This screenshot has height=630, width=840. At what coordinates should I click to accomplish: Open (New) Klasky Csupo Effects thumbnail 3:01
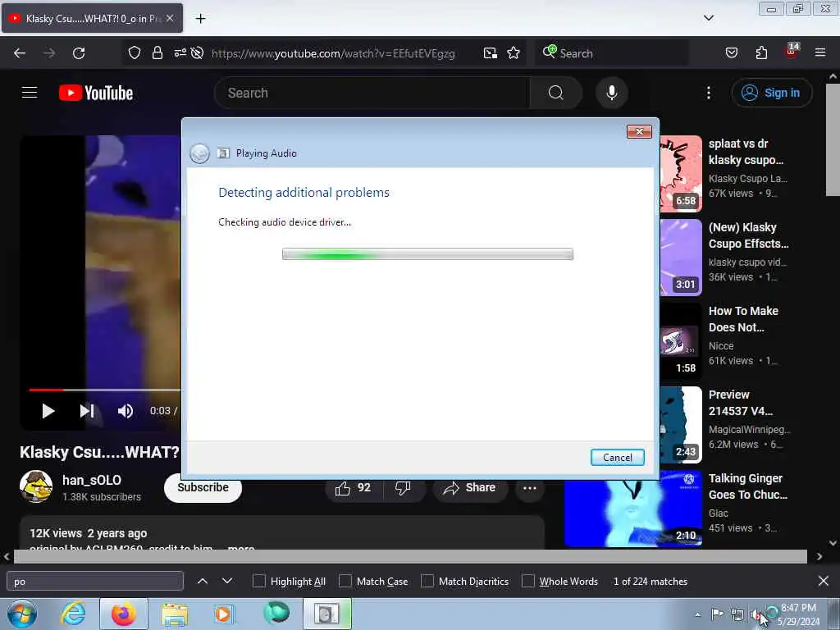coord(681,257)
